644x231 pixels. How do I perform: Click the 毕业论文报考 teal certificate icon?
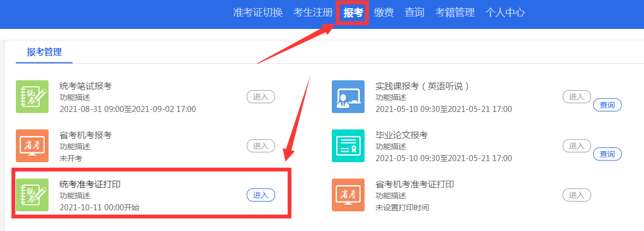pos(348,146)
